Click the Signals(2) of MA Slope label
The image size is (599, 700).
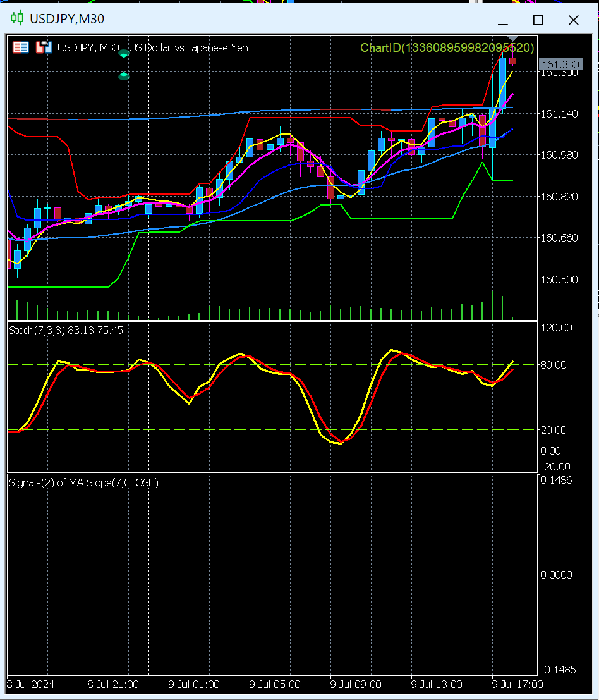pos(84,483)
